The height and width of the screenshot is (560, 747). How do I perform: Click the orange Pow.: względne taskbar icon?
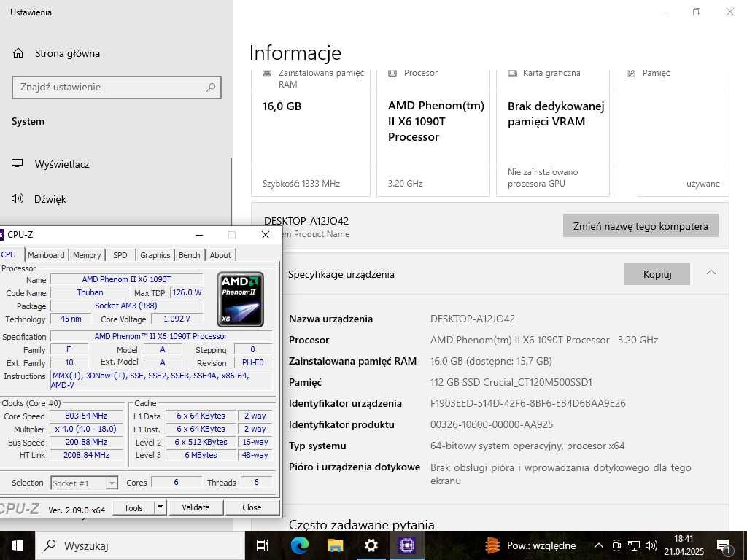pyautogui.click(x=492, y=545)
